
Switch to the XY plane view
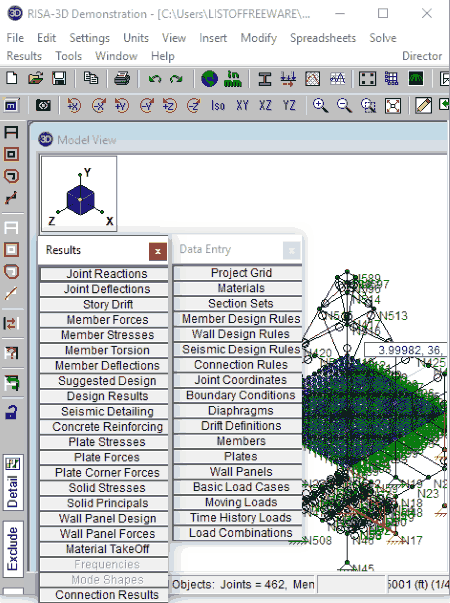click(x=242, y=105)
